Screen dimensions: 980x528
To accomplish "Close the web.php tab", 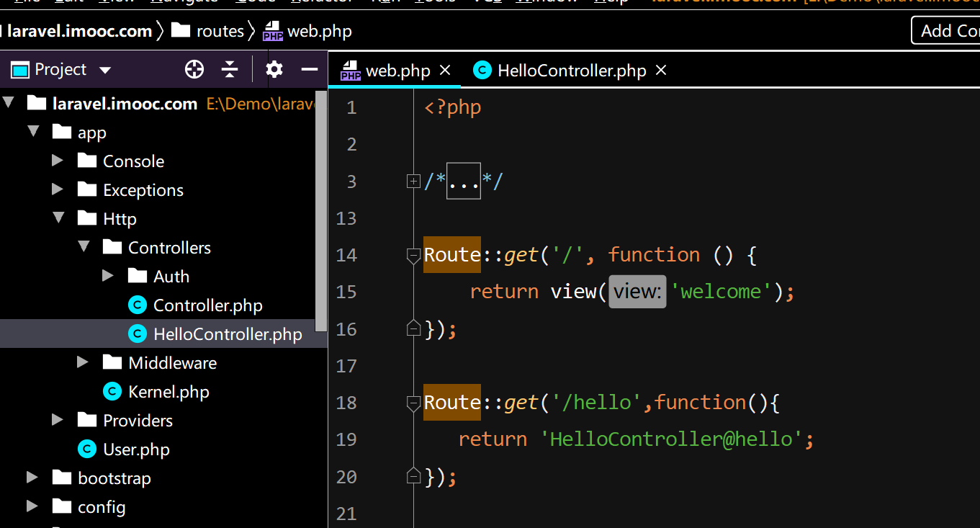I will (445, 70).
